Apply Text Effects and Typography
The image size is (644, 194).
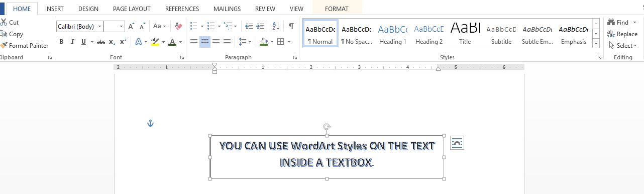point(139,42)
